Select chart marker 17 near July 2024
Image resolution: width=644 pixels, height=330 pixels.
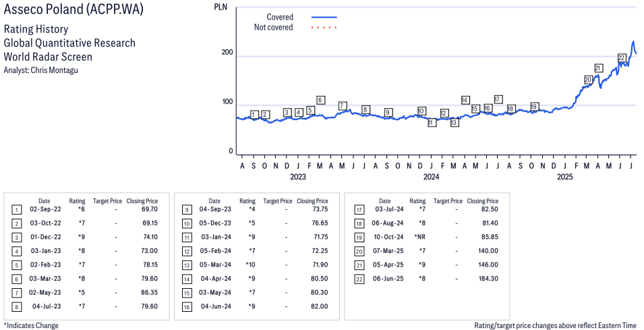pos(498,99)
